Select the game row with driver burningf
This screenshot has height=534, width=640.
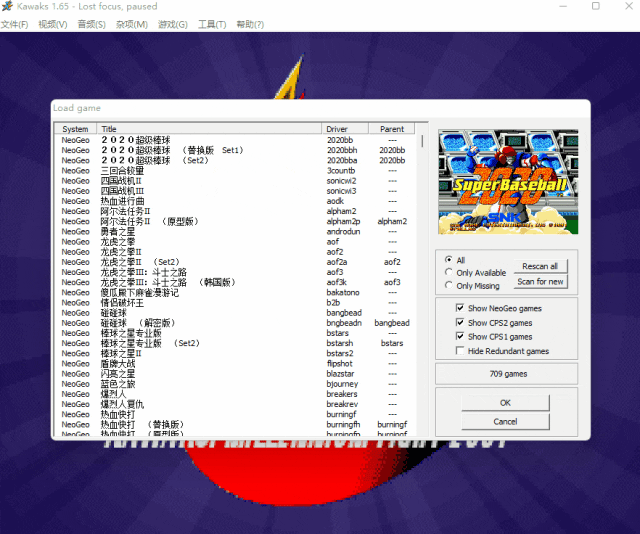pos(235,414)
